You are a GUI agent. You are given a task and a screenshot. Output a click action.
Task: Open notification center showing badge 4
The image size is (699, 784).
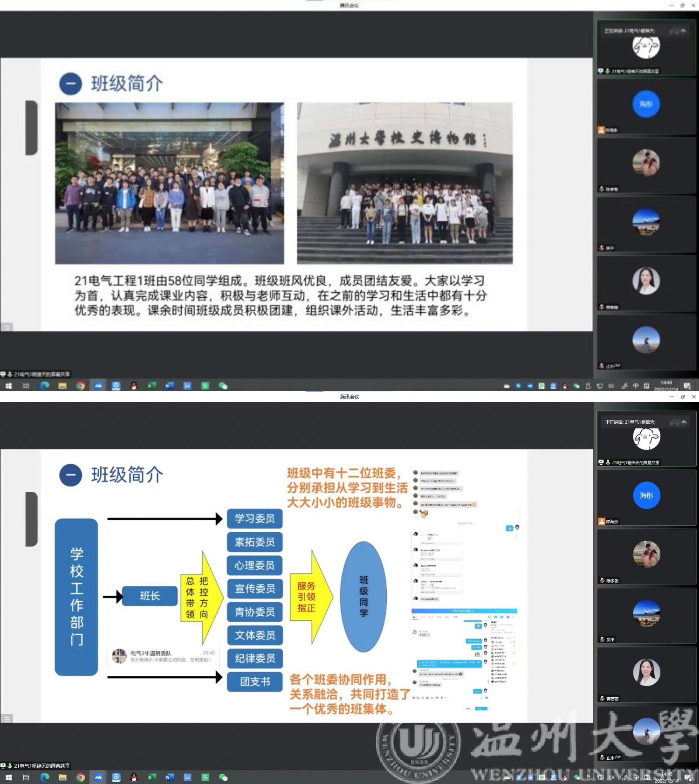click(x=688, y=777)
